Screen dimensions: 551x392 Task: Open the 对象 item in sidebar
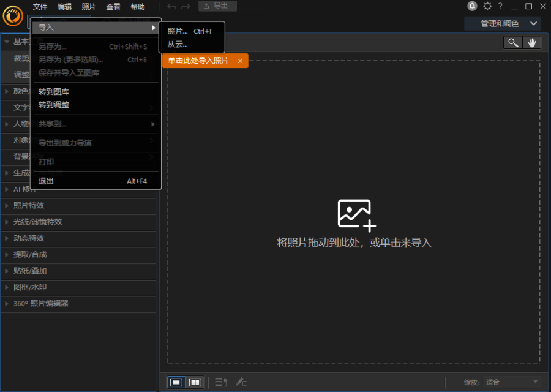22,140
